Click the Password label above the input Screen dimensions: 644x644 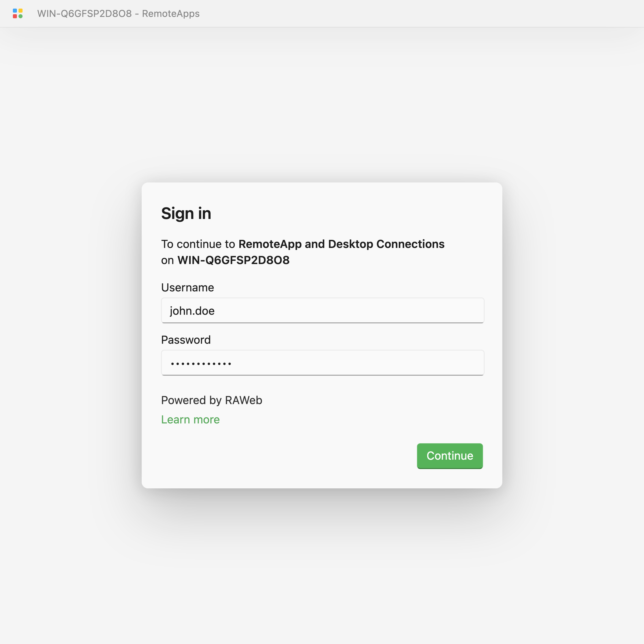(x=186, y=340)
